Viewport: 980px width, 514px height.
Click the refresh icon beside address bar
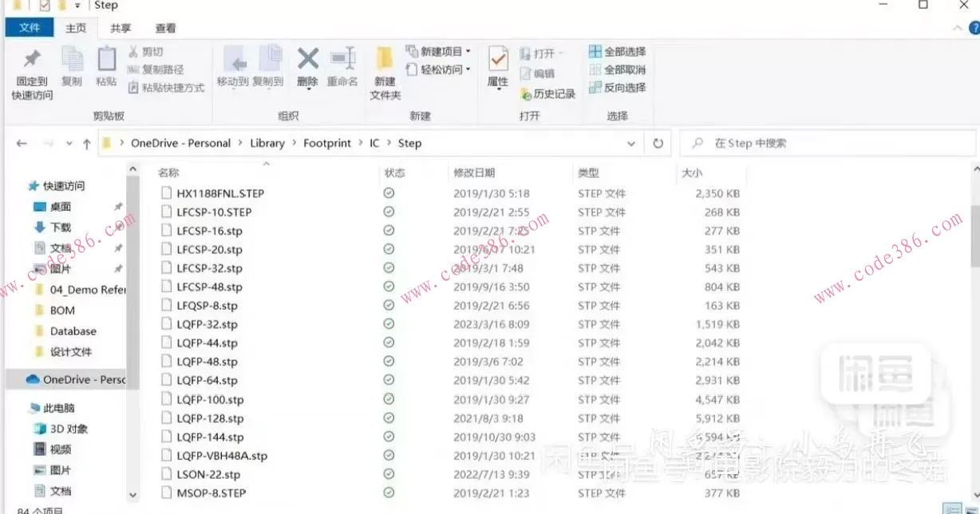tap(658, 143)
